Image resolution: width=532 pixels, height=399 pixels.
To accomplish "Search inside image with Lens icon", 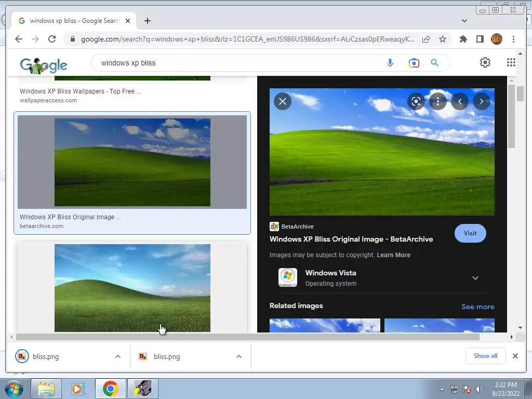I will (416, 101).
